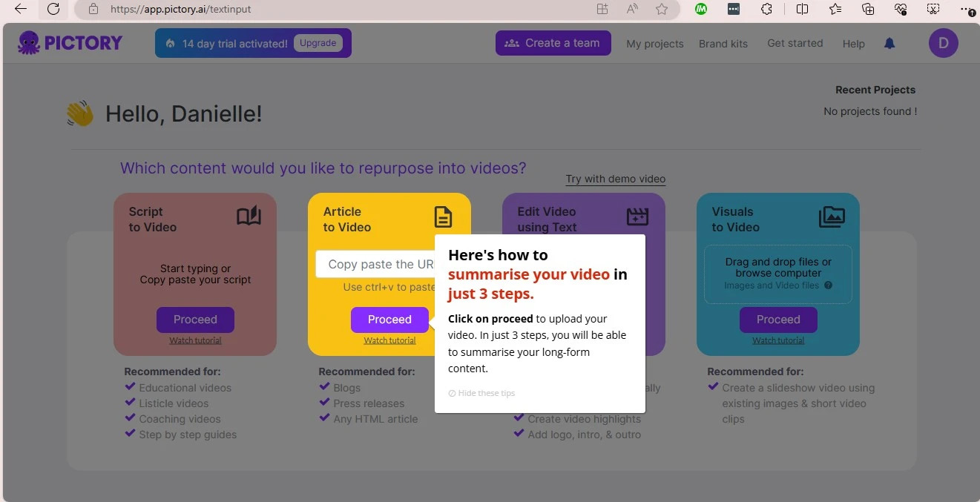Open My projects menu
Screen dimensions: 980x502
(x=655, y=44)
